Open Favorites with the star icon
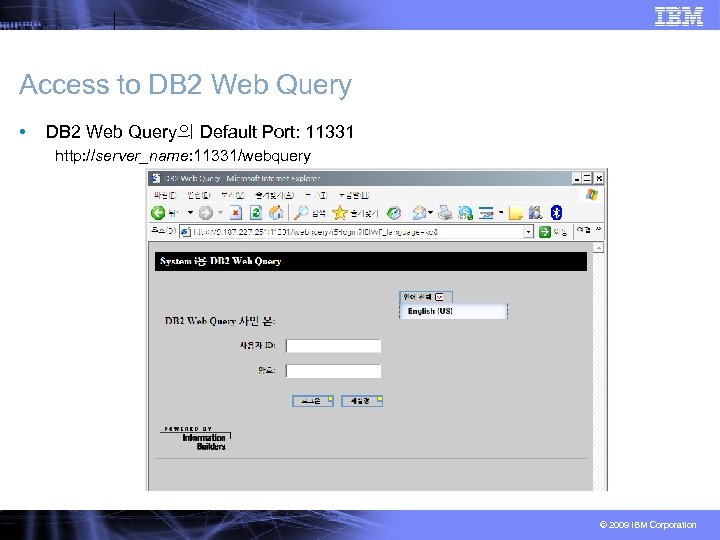Image resolution: width=720 pixels, height=540 pixels. click(x=340, y=213)
